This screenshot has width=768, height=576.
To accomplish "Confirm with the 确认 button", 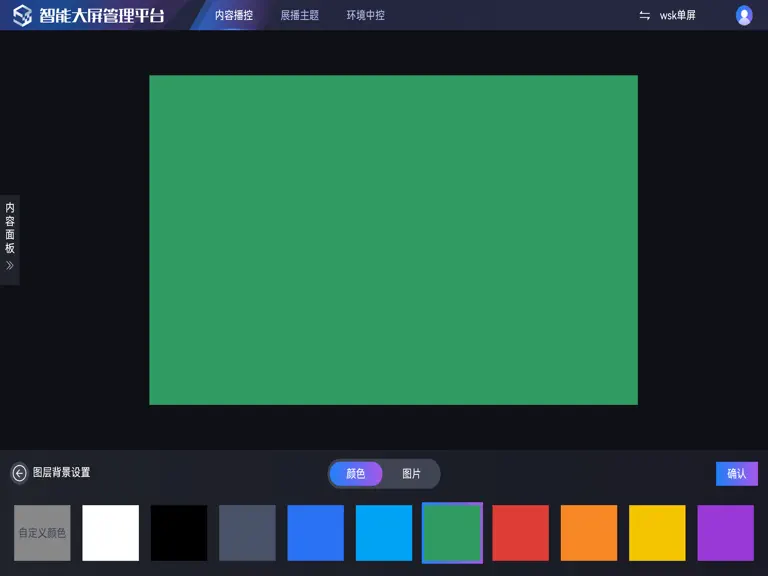I will (x=737, y=474).
